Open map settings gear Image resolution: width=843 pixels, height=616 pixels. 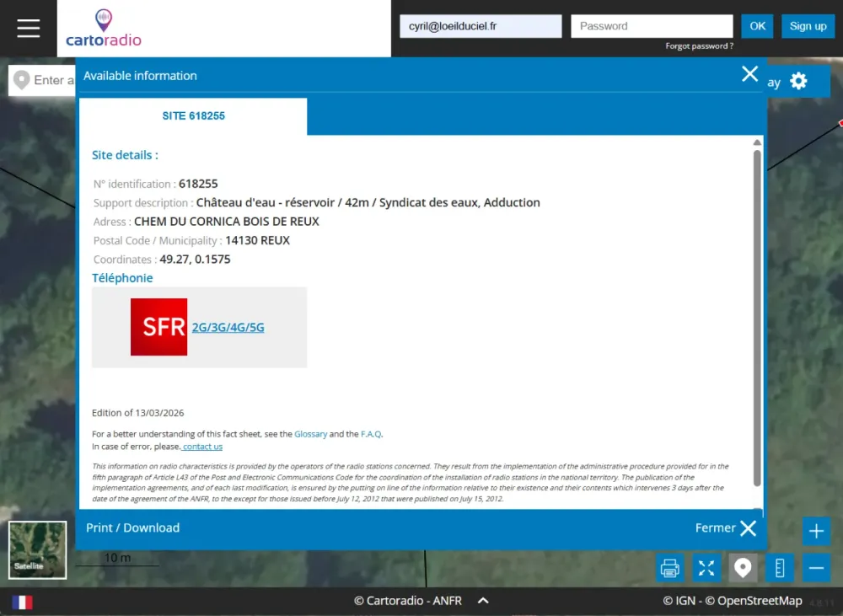[x=798, y=81]
